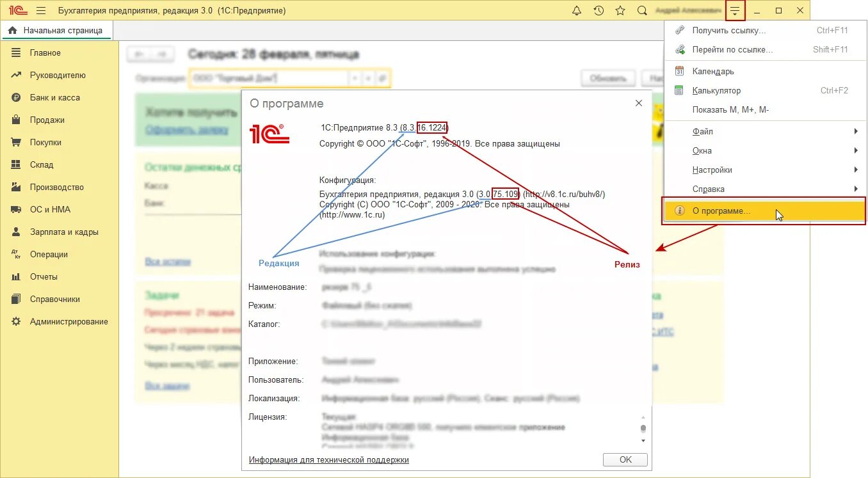Open the Все остатки link
868x478 pixels.
tap(168, 262)
